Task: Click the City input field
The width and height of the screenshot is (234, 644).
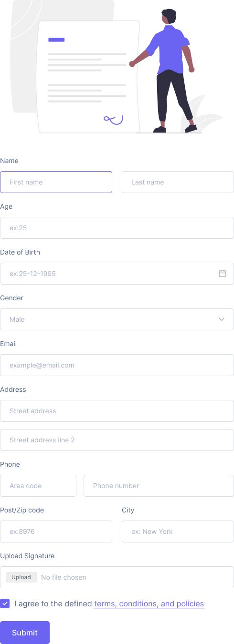Action: pyautogui.click(x=178, y=532)
